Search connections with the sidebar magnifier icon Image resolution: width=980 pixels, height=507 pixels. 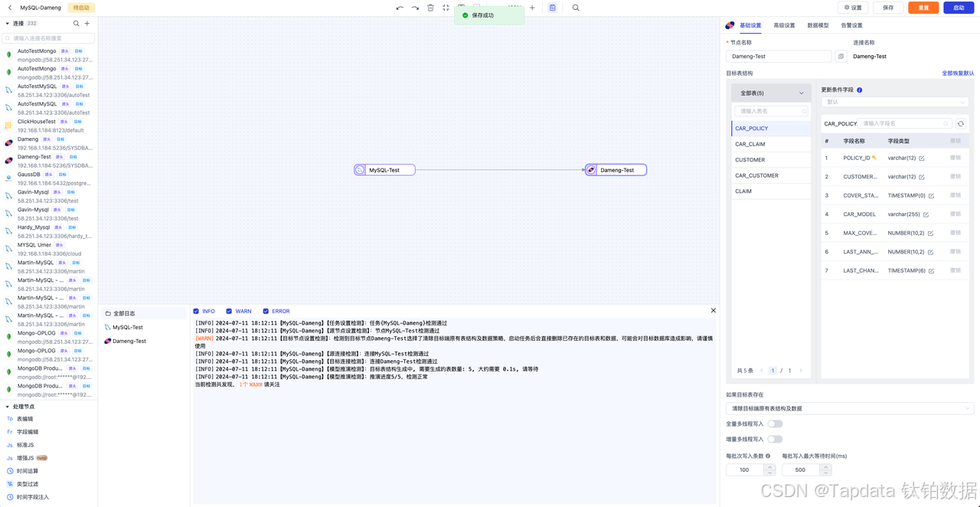(x=76, y=24)
